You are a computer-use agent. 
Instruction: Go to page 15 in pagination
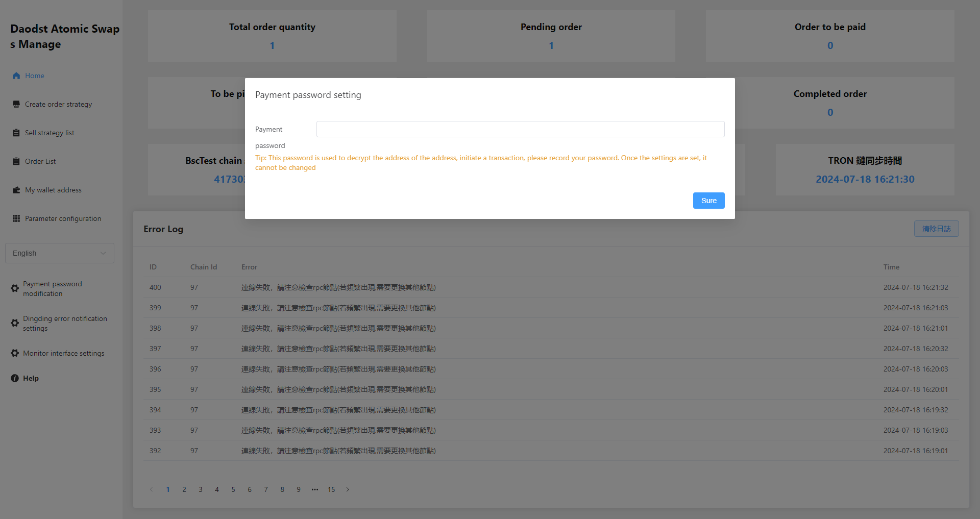pyautogui.click(x=331, y=489)
